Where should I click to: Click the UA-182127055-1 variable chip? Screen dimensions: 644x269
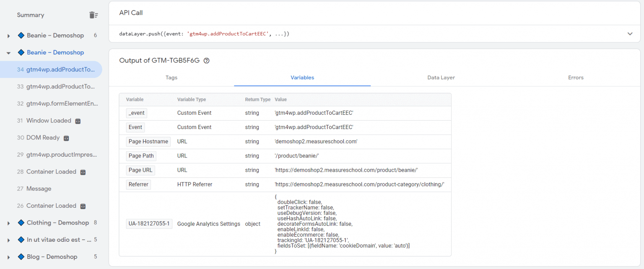149,223
